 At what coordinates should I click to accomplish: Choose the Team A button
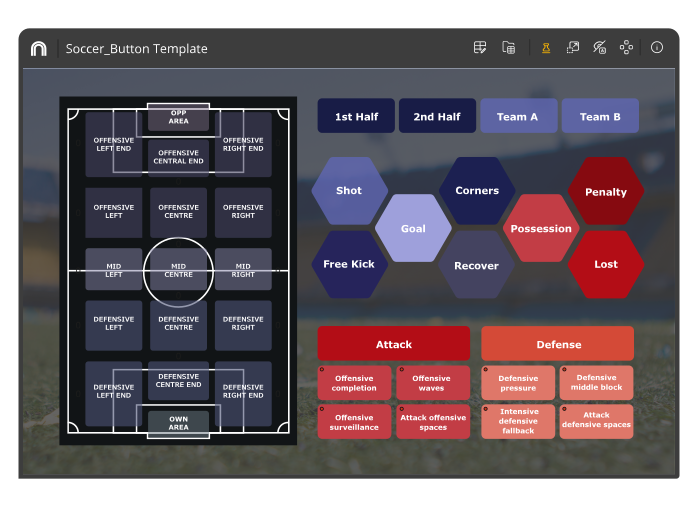coord(519,116)
